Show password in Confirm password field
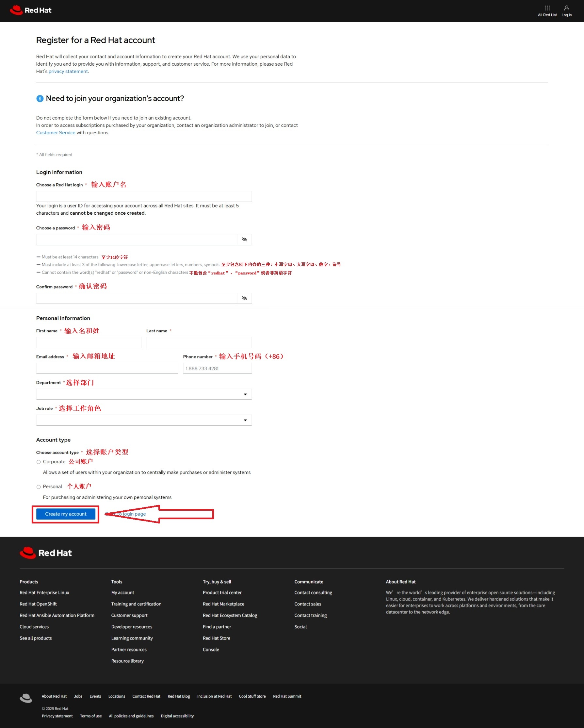 [244, 298]
